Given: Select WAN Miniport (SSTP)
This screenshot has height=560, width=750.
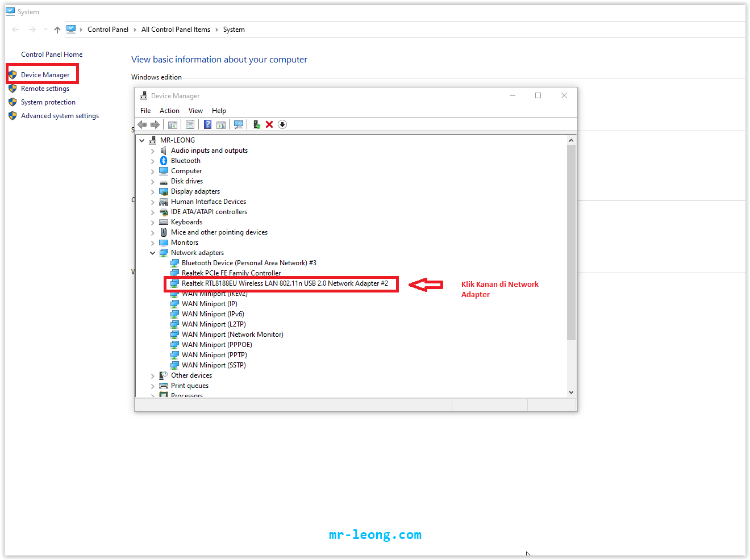Looking at the screenshot, I should pos(214,365).
